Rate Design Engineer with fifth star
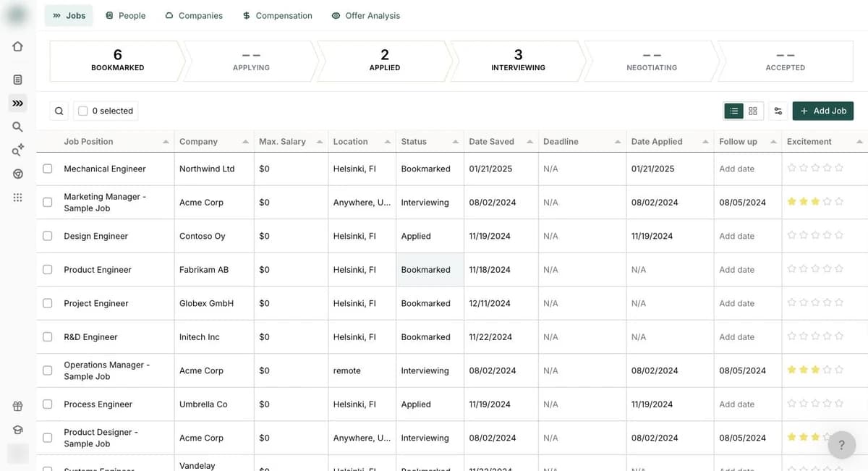This screenshot has height=471, width=868. click(x=839, y=235)
